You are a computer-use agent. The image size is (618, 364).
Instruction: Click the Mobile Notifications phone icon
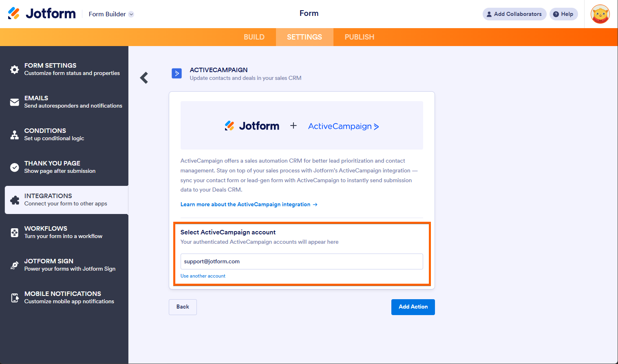coord(15,298)
